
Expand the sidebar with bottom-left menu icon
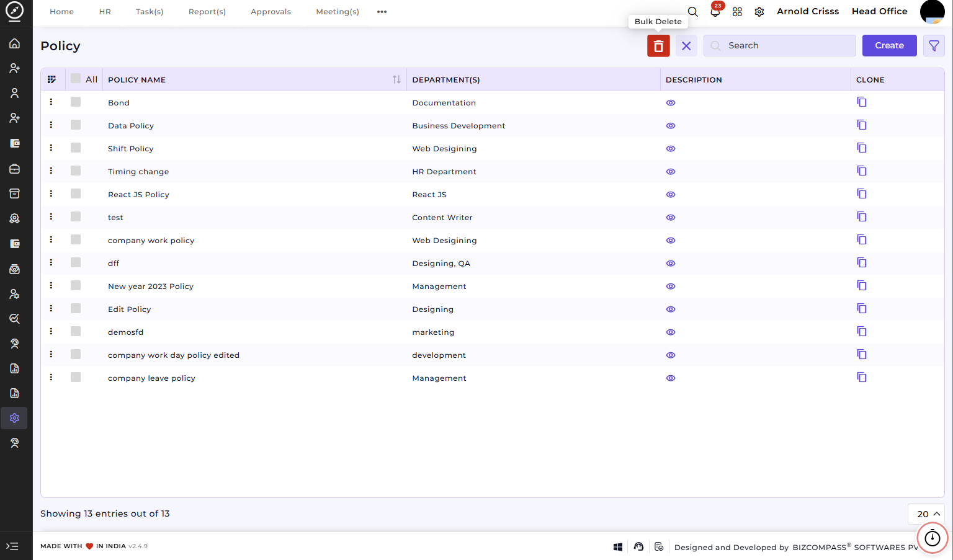click(12, 546)
